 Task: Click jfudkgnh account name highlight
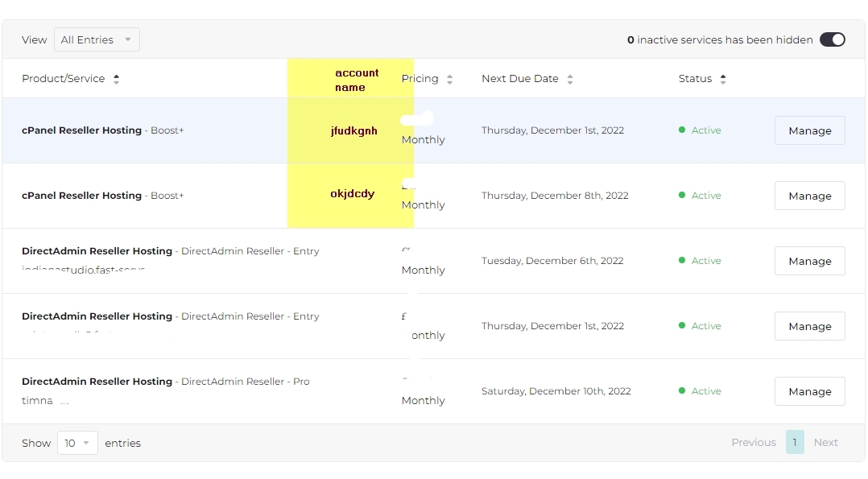[x=353, y=130]
